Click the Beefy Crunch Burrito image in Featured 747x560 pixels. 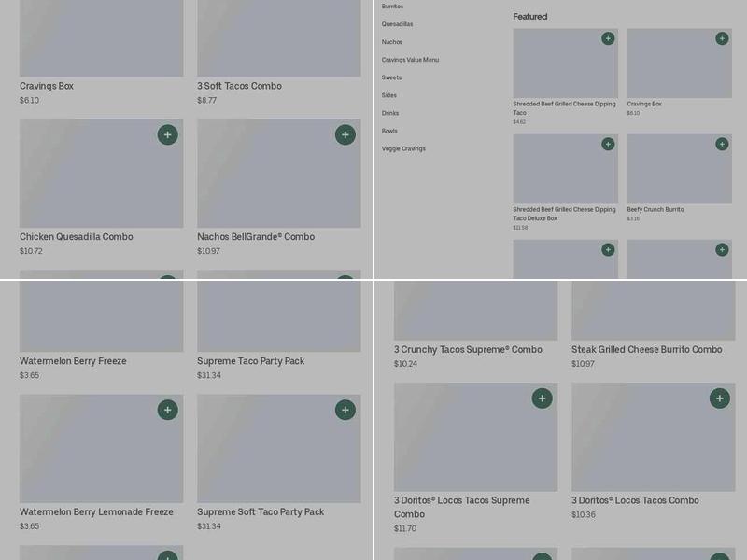(x=680, y=169)
